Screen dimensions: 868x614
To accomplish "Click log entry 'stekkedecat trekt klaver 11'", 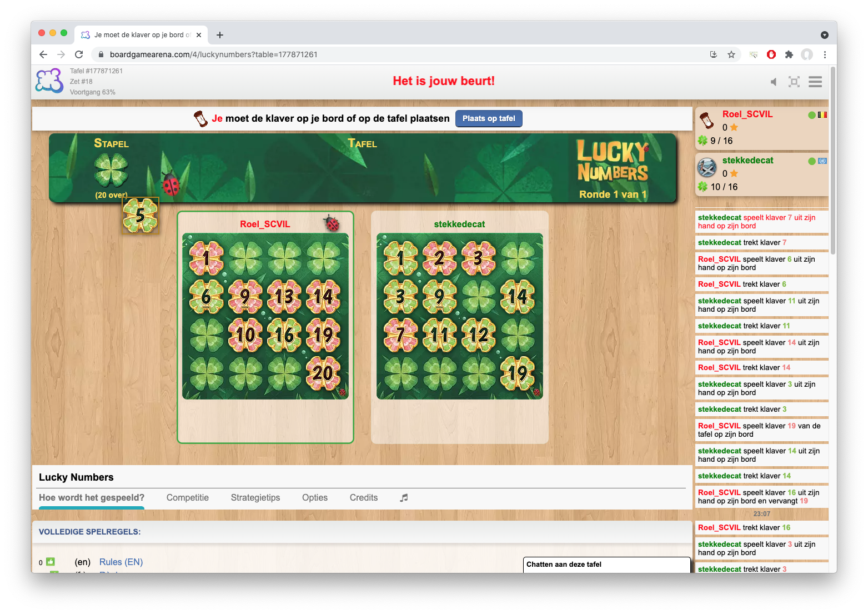I will [761, 326].
